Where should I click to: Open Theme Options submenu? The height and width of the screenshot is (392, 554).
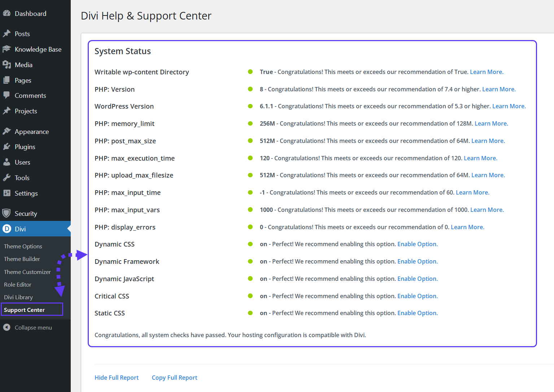(23, 246)
